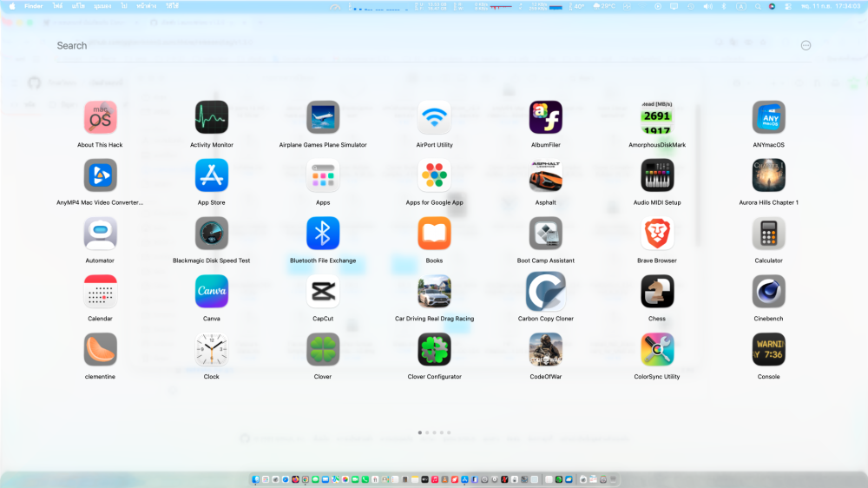This screenshot has width=868, height=488.
Task: Launch the Calculator app
Action: (x=768, y=234)
